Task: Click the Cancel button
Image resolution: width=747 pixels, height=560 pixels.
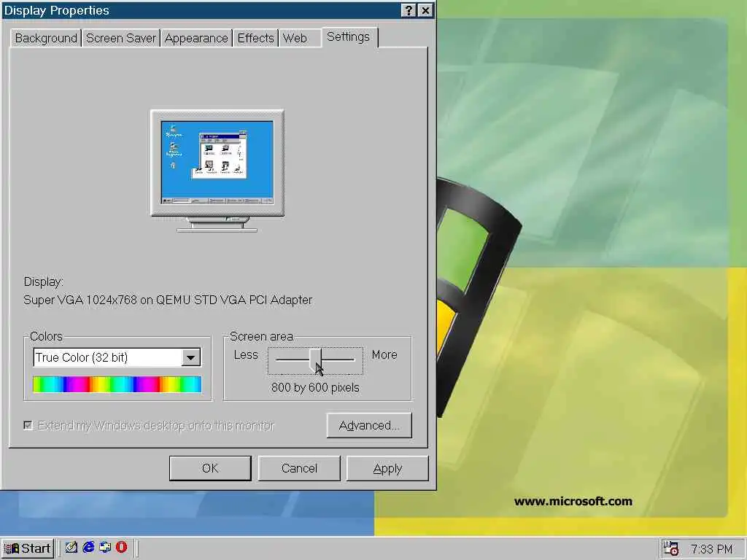Action: [x=299, y=468]
